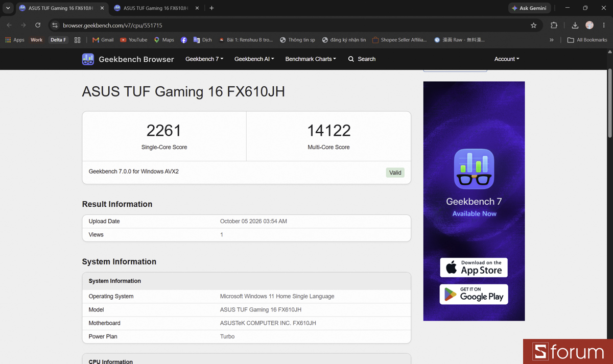
Task: Click the Geekbench Browser logo icon
Action: coord(88,59)
